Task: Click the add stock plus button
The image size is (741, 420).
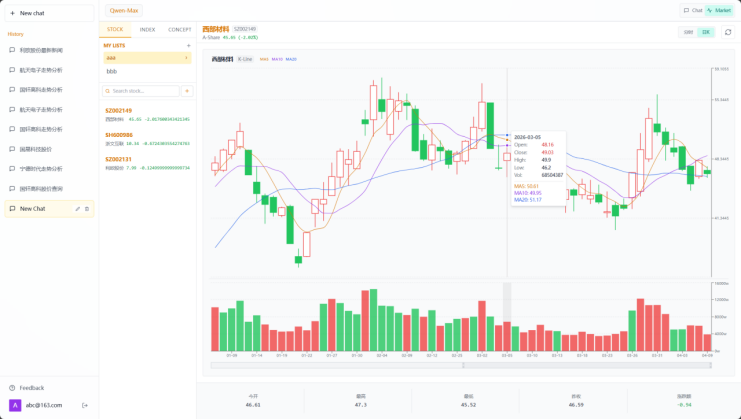Action: (x=187, y=91)
